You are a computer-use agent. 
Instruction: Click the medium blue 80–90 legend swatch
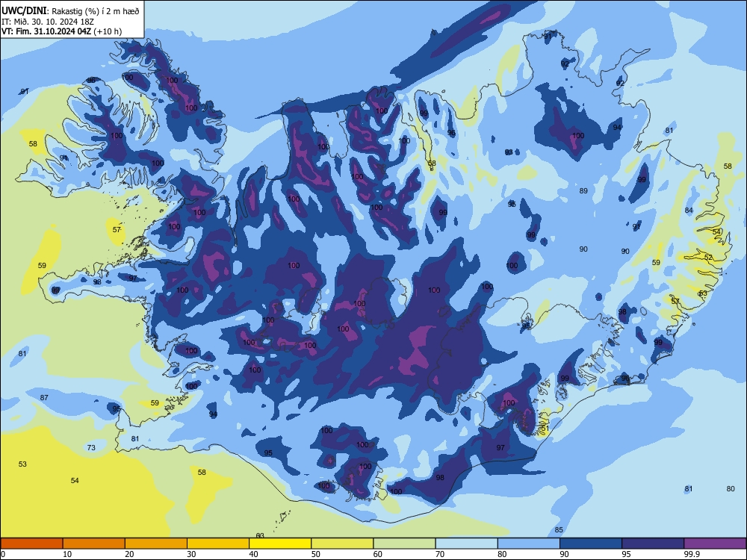tap(528, 544)
